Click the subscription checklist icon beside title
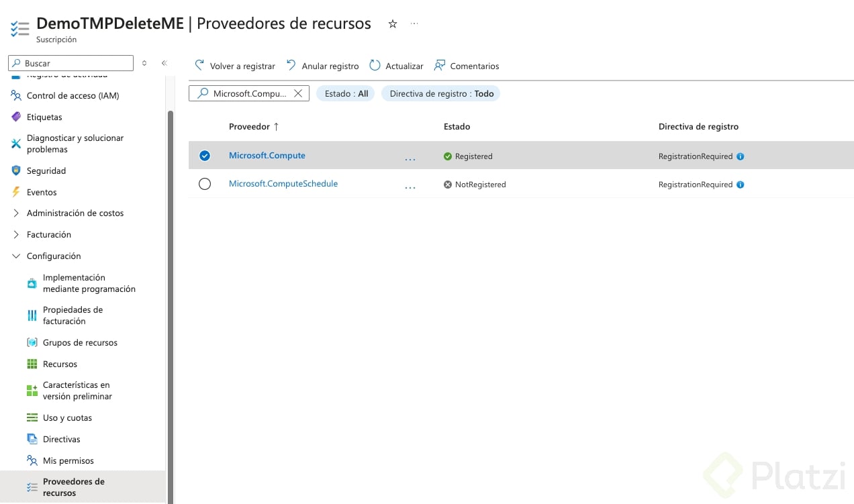The height and width of the screenshot is (504, 854). coord(19,29)
